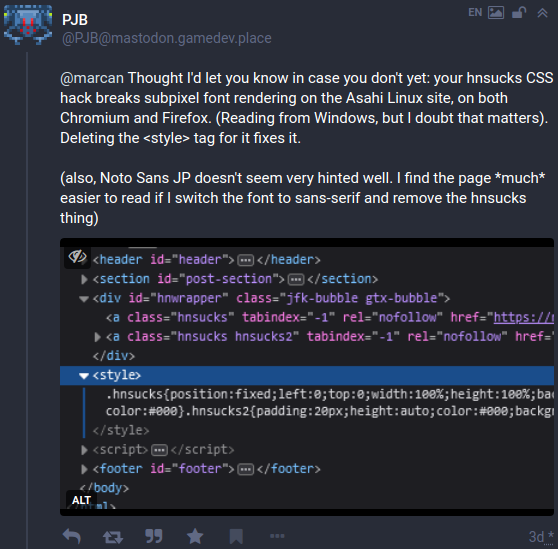Click the PJB display name
The width and height of the screenshot is (558, 549).
(x=75, y=20)
